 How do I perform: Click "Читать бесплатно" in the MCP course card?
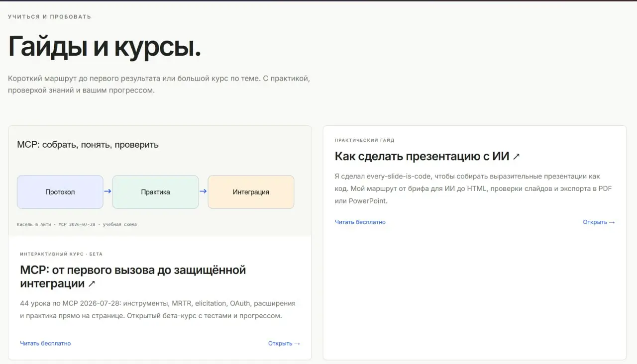tap(45, 343)
